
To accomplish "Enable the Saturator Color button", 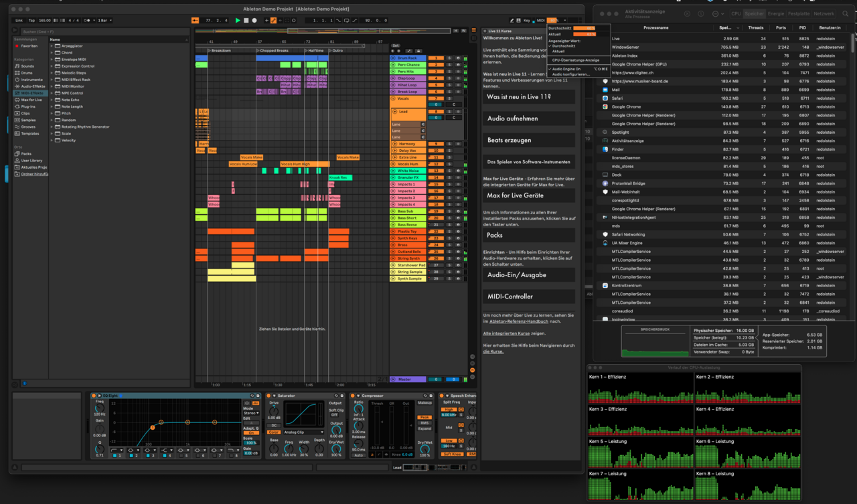I will pos(274,432).
